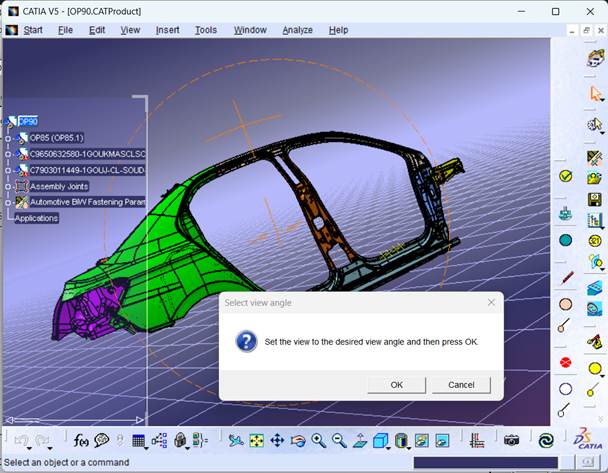Open the Design Table grid icon
608x473 pixels.
(138, 441)
